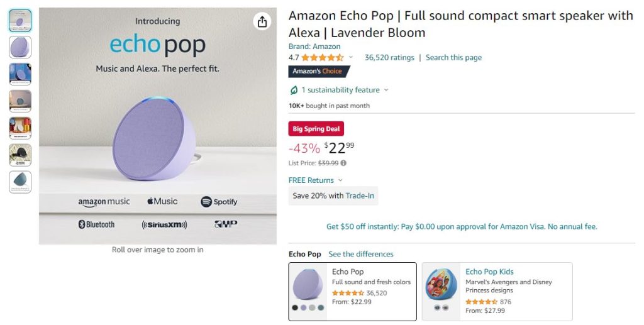Image resolution: width=644 pixels, height=325 pixels.
Task: Pick the charcoal color swatch under Echo Pop
Action: coord(295,307)
